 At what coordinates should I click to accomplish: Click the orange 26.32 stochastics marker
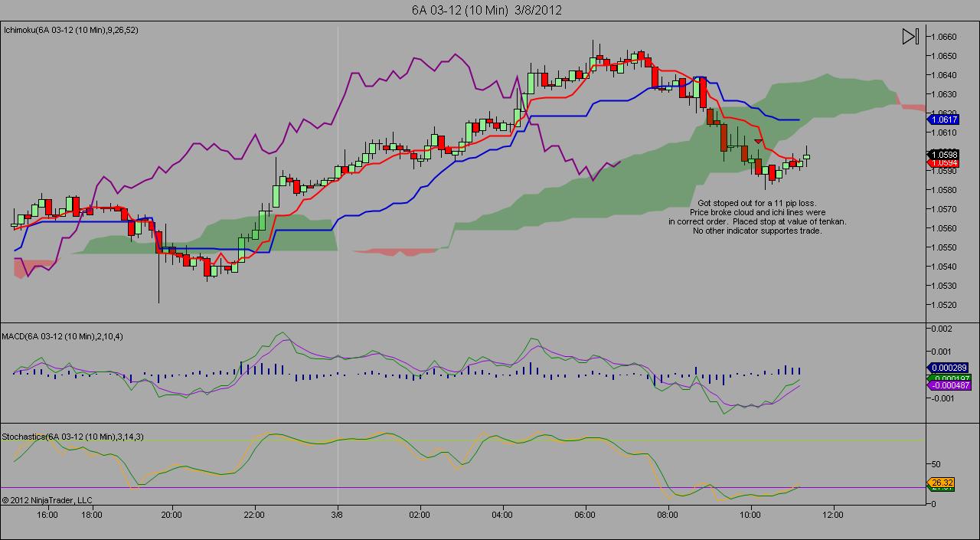click(x=941, y=483)
